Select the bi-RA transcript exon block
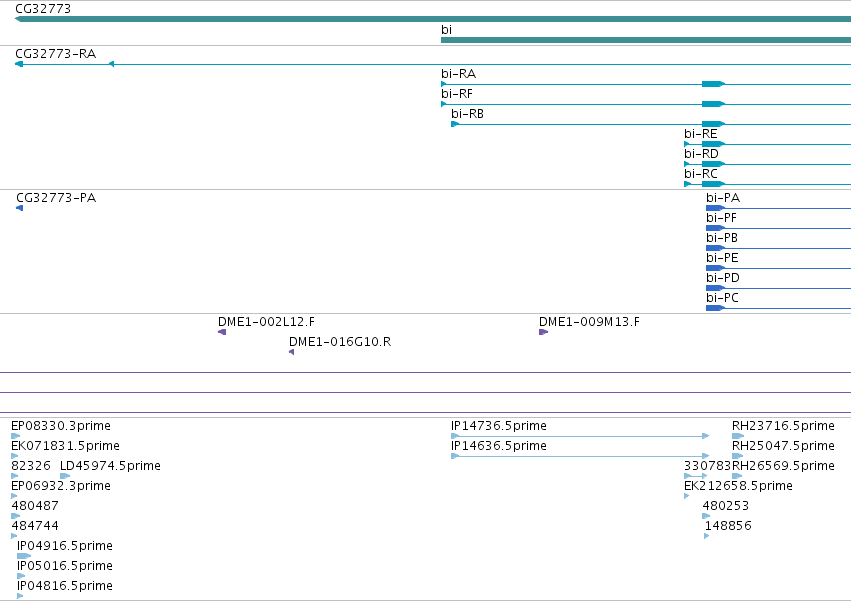The height and width of the screenshot is (601, 851). [713, 84]
